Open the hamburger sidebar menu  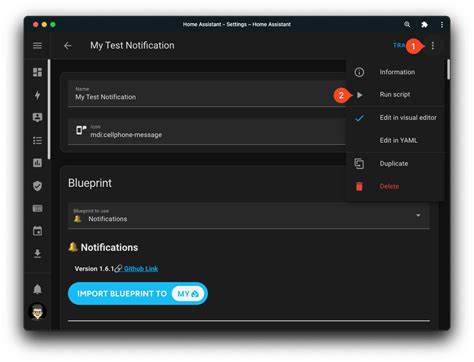[x=37, y=45]
